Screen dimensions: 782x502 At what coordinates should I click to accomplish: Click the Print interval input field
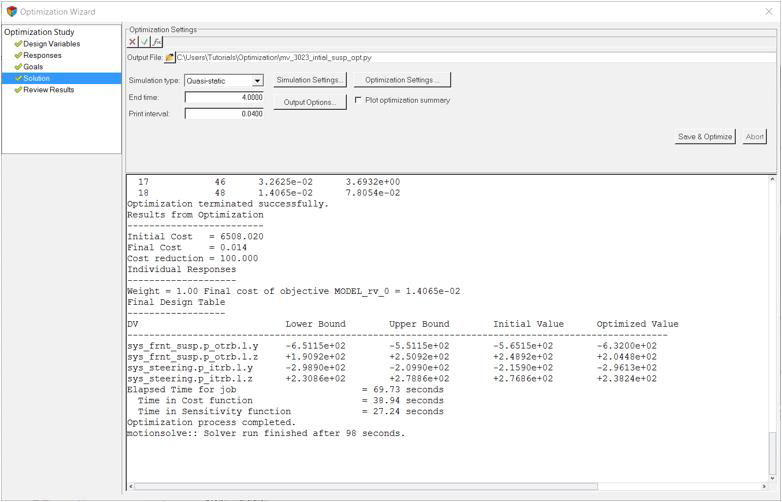224,114
